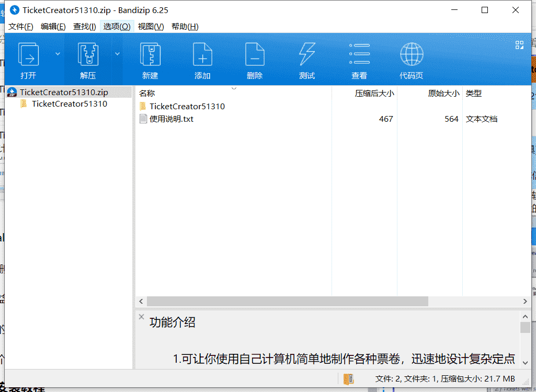Click the 文本文档 type cell
The image size is (536, 392).
[x=481, y=119]
